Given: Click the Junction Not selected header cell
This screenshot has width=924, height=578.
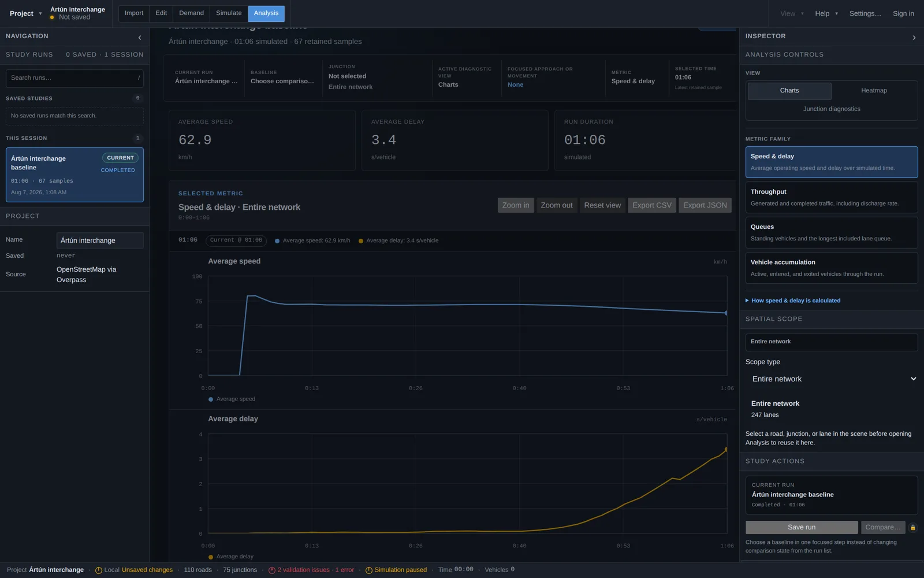Looking at the screenshot, I should [376, 77].
